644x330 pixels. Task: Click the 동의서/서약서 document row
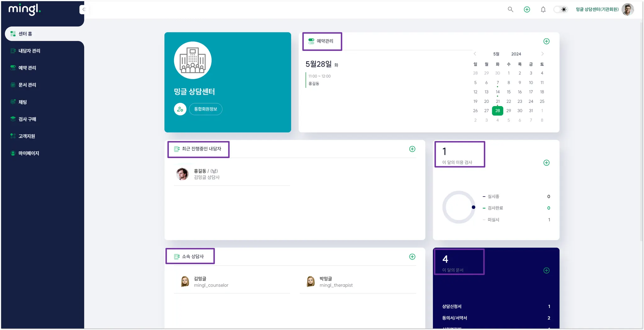(496, 318)
